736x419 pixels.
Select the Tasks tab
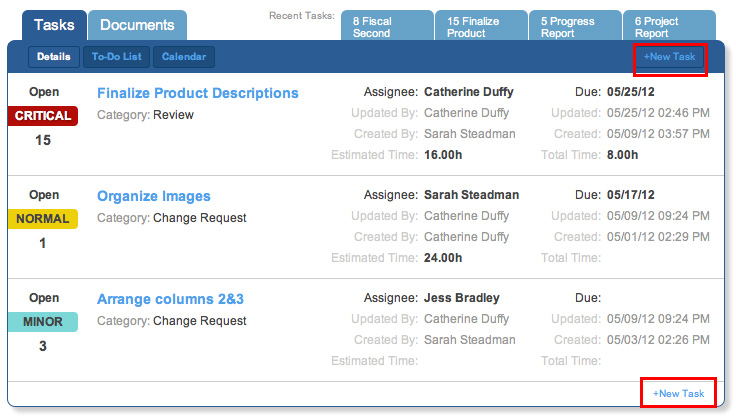54,25
